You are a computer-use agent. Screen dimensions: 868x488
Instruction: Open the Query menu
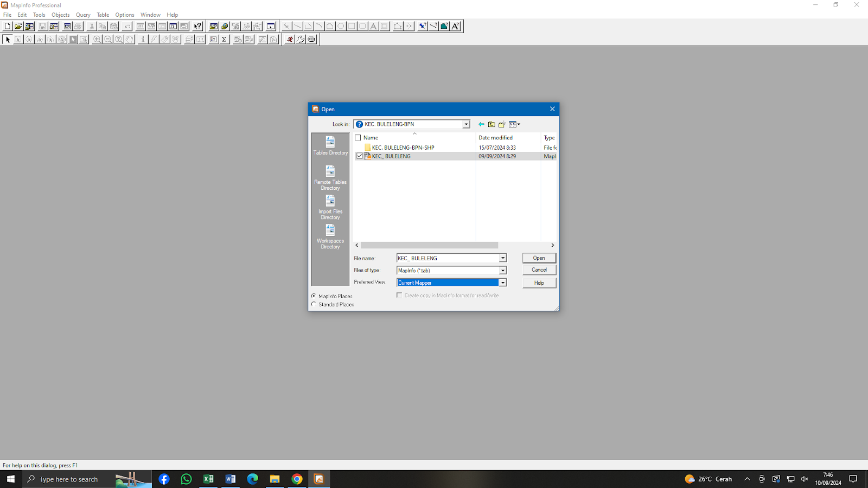pyautogui.click(x=83, y=15)
